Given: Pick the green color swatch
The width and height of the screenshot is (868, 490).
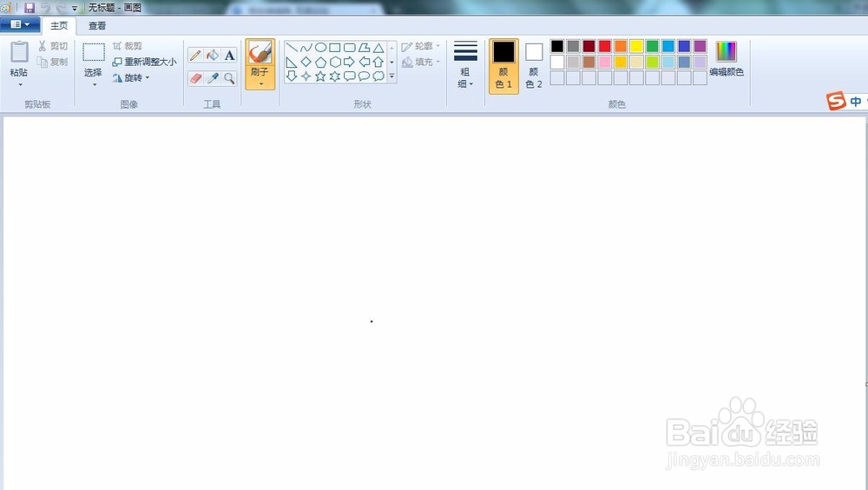Looking at the screenshot, I should click(653, 46).
